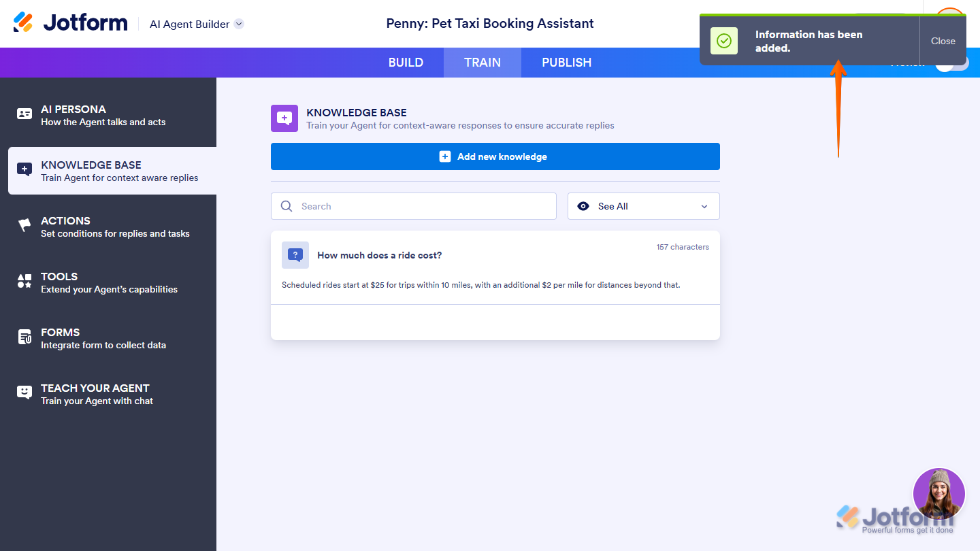Expand the AI Agent Builder dropdown
The height and width of the screenshot is (551, 980).
click(239, 24)
